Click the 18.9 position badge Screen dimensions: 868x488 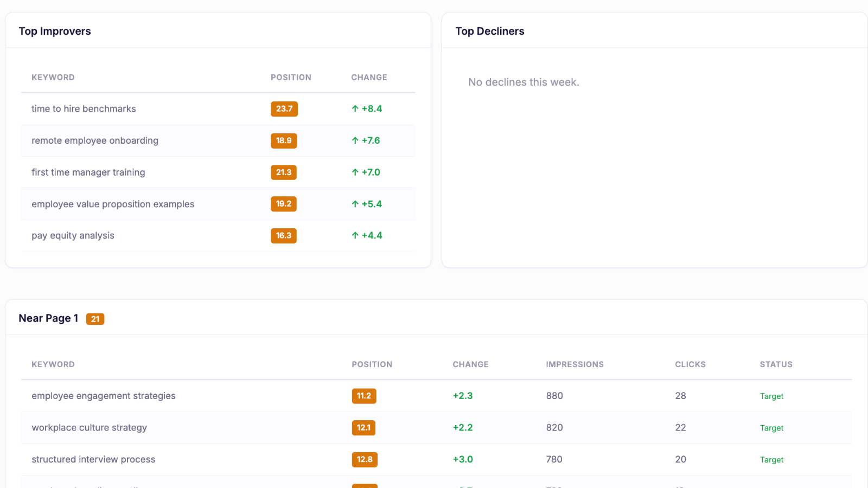[x=284, y=140]
